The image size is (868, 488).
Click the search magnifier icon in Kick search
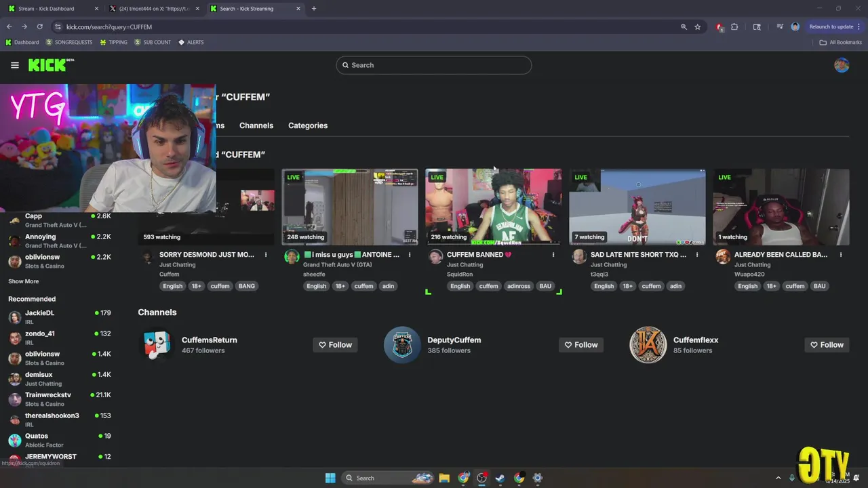(x=345, y=65)
